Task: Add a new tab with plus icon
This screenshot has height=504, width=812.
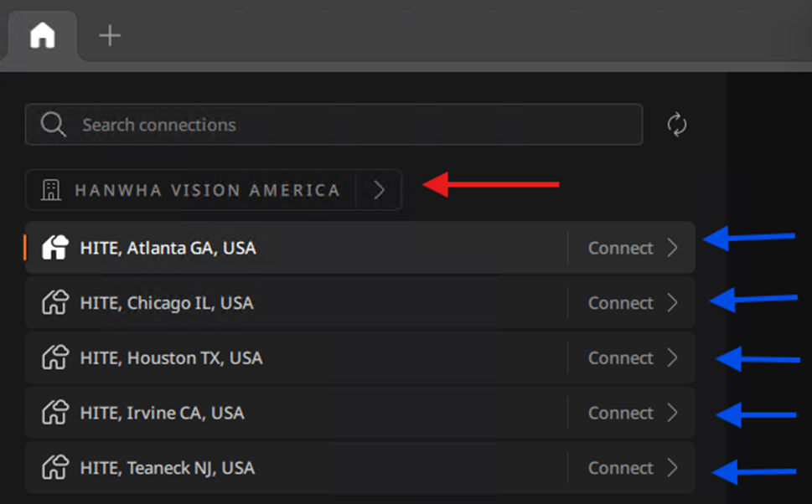Action: 110,36
